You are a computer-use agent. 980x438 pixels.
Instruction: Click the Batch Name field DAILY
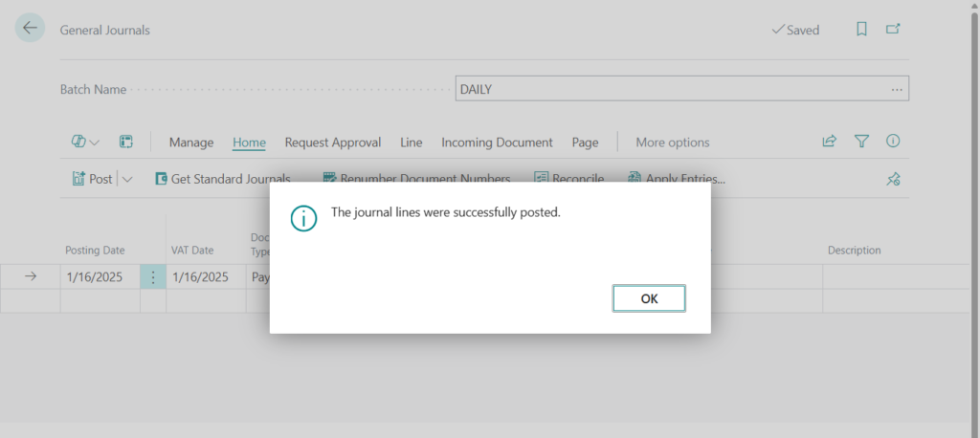670,89
